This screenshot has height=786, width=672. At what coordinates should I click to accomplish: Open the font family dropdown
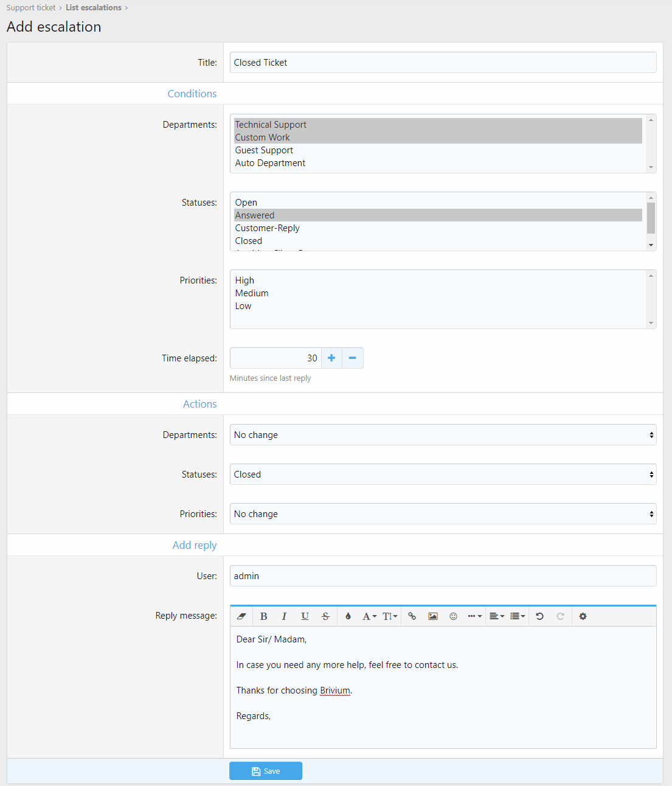[x=369, y=616]
